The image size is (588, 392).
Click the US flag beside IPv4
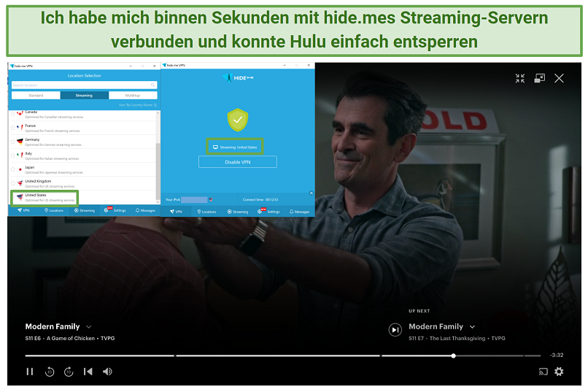pos(210,199)
